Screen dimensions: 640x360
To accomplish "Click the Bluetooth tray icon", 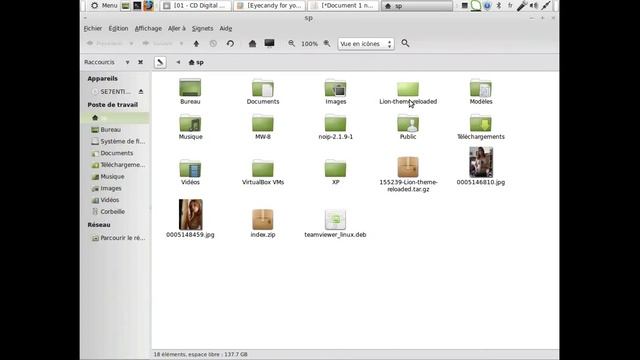I will pos(498,5).
